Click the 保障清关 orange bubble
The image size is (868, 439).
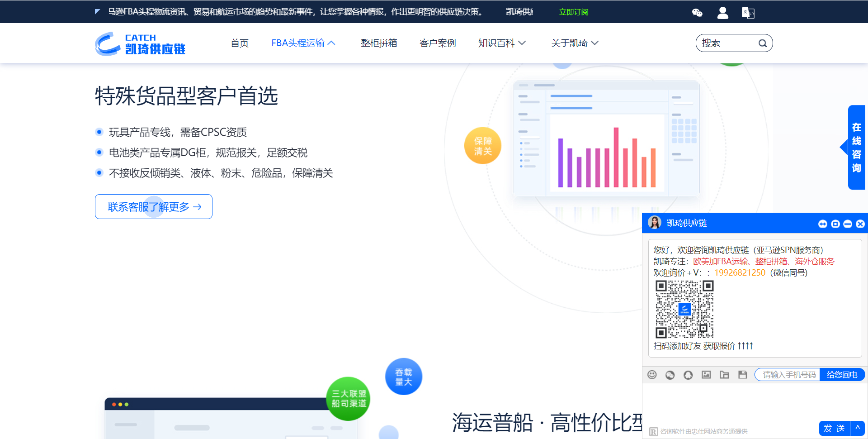(x=483, y=146)
